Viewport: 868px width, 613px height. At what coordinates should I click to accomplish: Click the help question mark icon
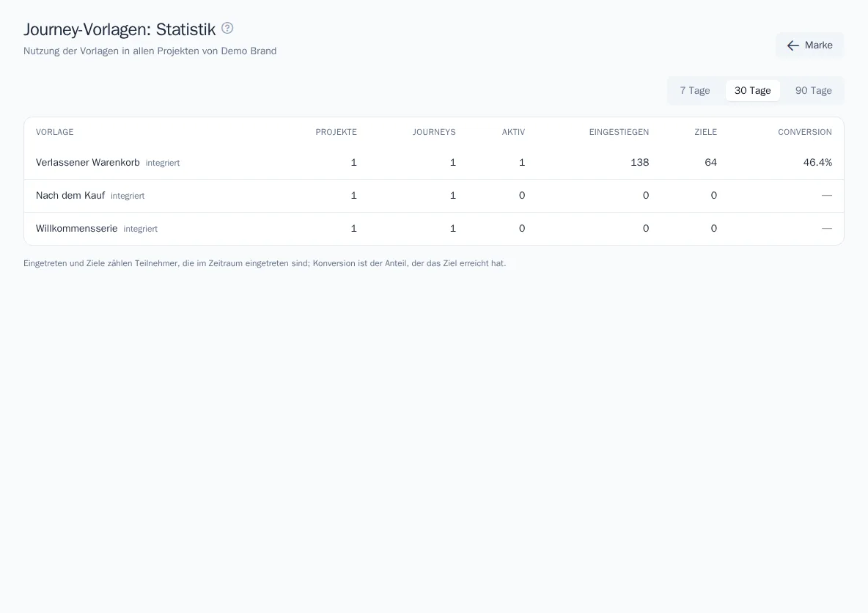(x=227, y=28)
